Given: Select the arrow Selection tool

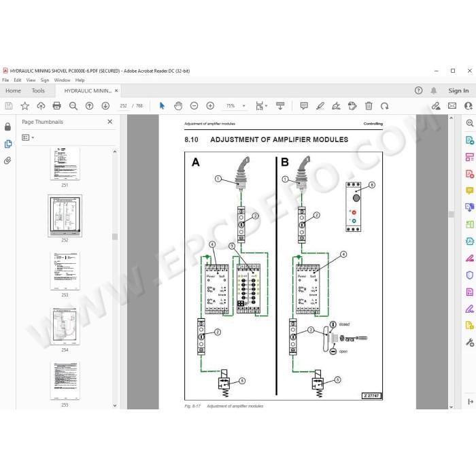Looking at the screenshot, I should tap(162, 105).
